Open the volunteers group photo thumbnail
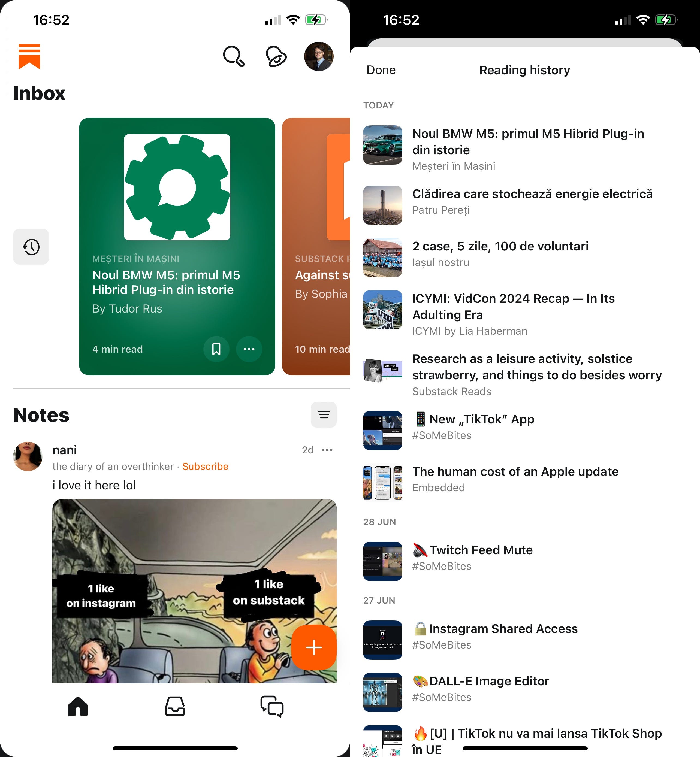The height and width of the screenshot is (757, 700). click(383, 257)
